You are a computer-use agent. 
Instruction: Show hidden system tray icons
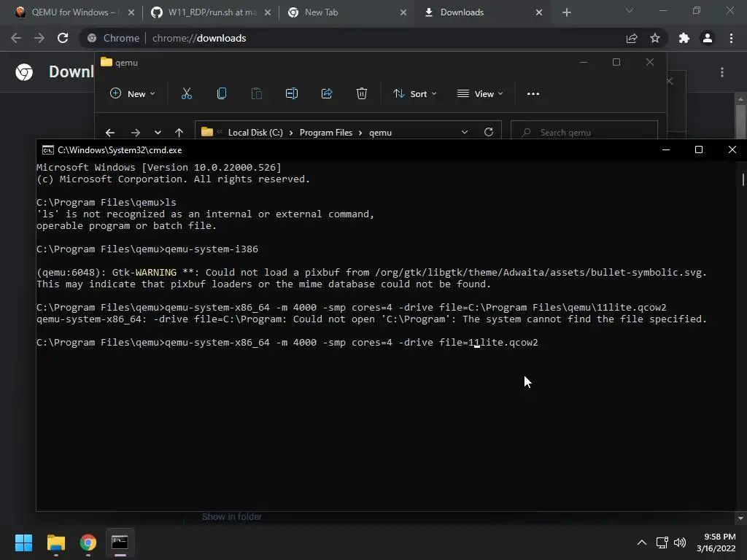click(x=642, y=542)
